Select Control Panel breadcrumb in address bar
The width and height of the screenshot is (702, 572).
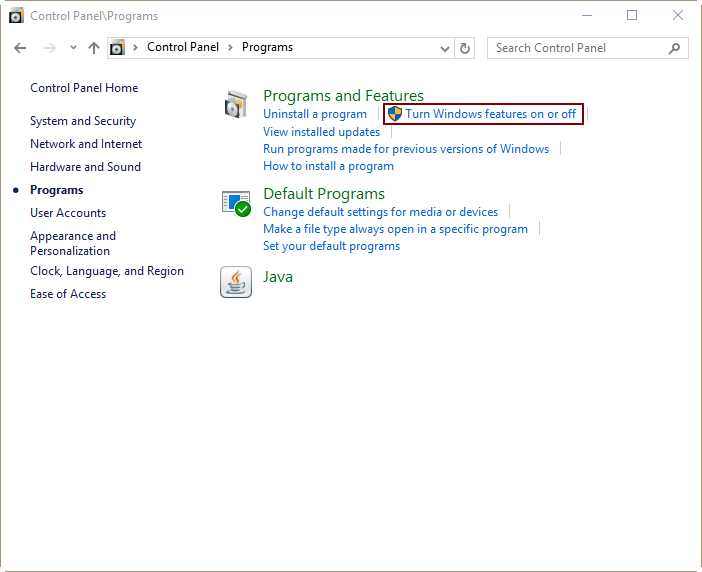pos(183,47)
